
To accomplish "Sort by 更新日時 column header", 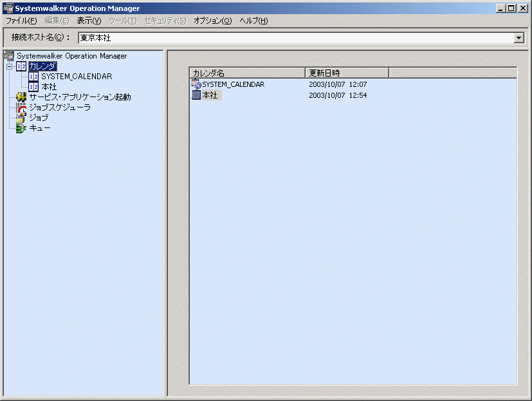I will point(347,73).
